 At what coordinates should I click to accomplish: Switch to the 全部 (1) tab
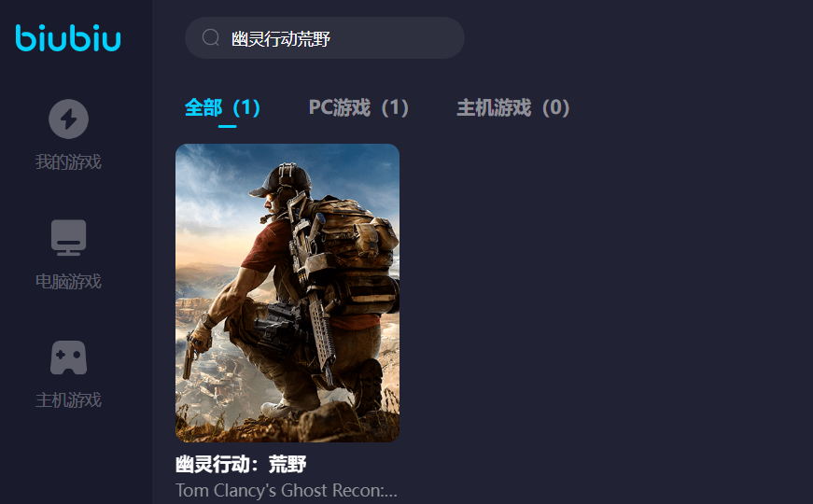coord(222,108)
